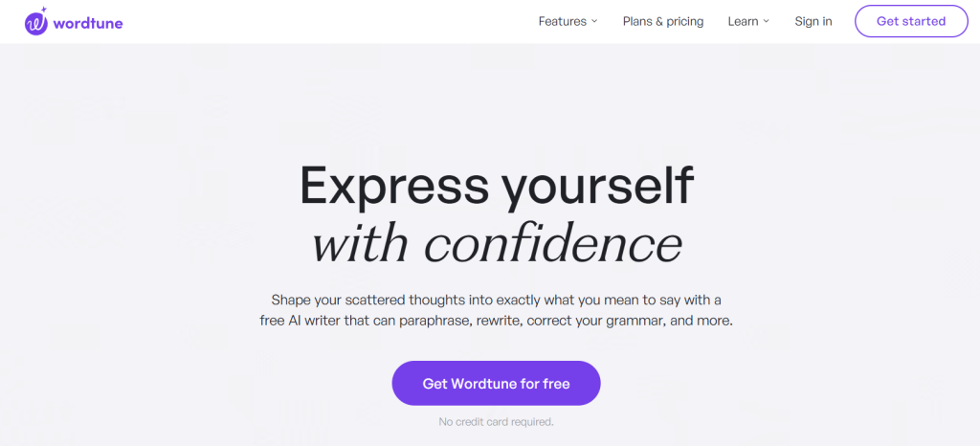Click the outlined Get started button
The height and width of the screenshot is (446, 980).
click(x=911, y=21)
